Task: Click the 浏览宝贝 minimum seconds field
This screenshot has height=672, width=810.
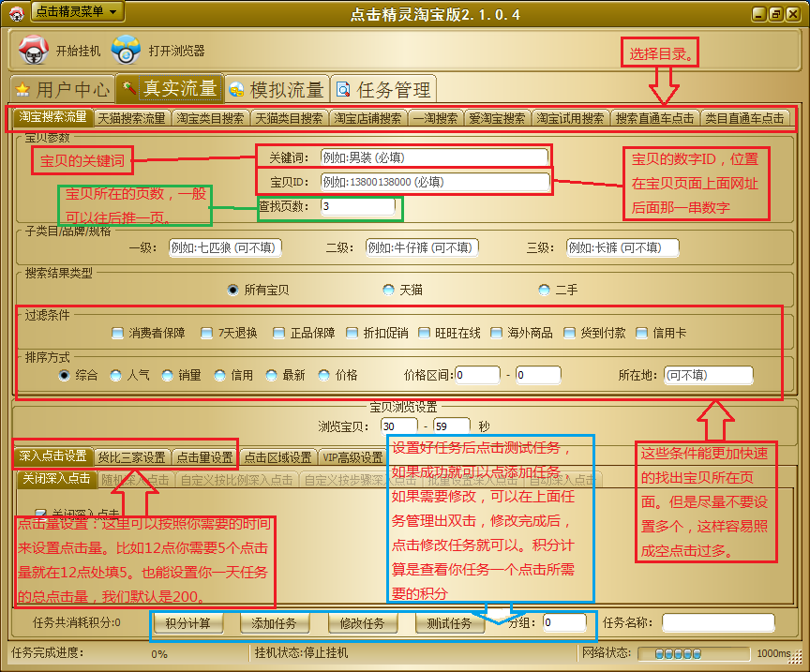Action: [x=398, y=426]
